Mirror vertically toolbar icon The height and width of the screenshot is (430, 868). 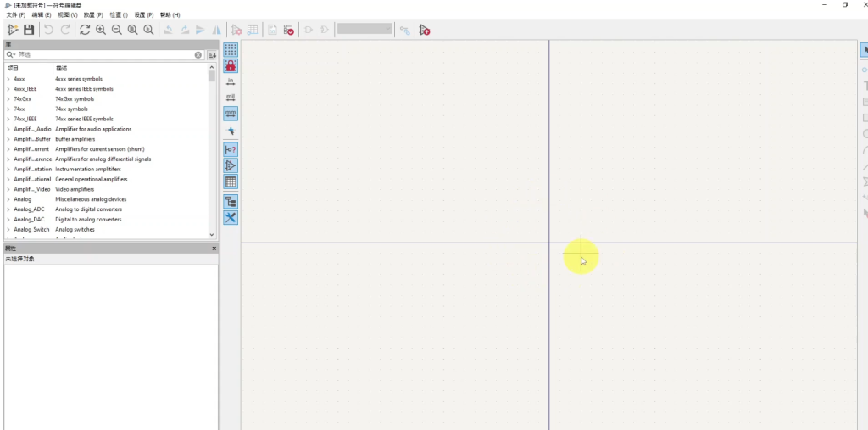[x=200, y=30]
